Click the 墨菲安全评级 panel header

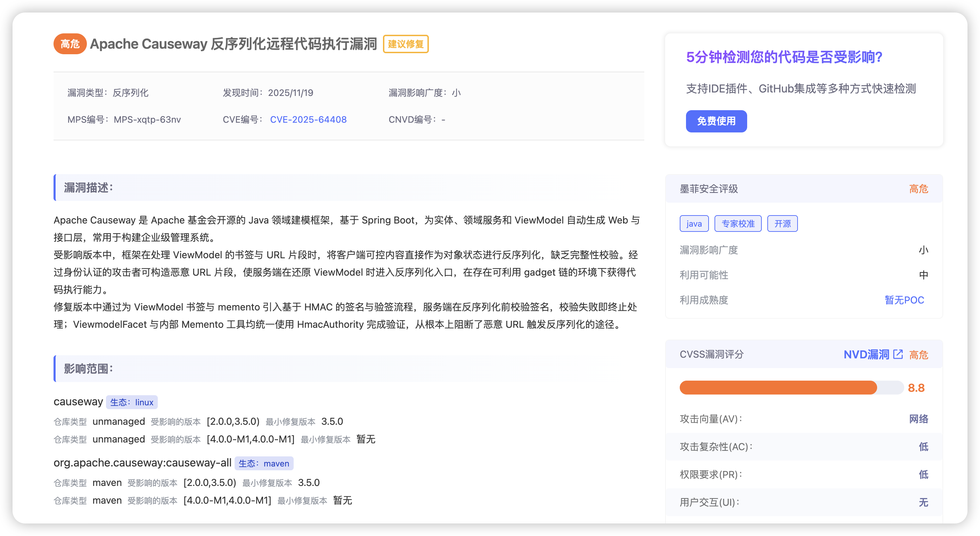[x=709, y=189]
